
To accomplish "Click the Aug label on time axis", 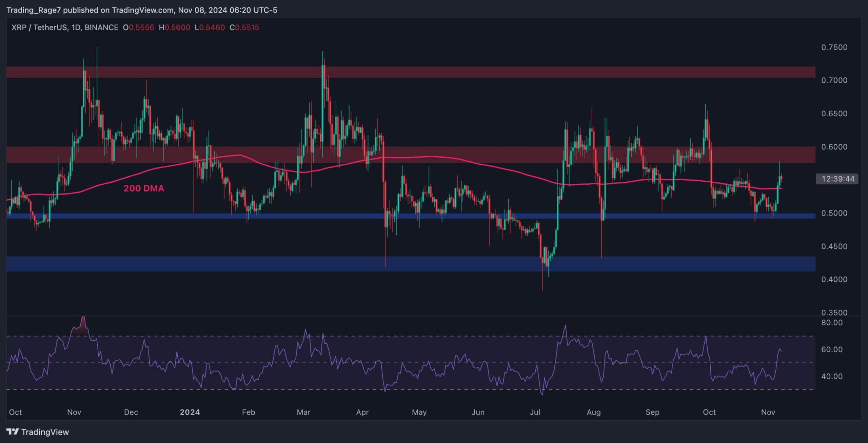I will point(593,412).
